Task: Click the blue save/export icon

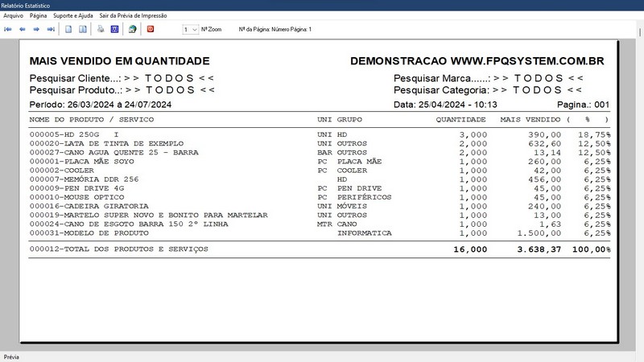Action: [114, 29]
